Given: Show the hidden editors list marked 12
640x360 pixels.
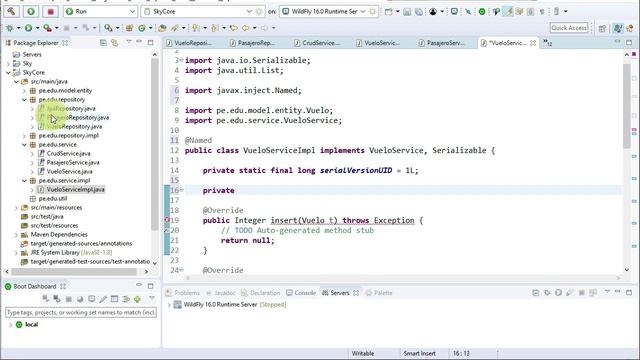Looking at the screenshot, I should click(x=548, y=43).
